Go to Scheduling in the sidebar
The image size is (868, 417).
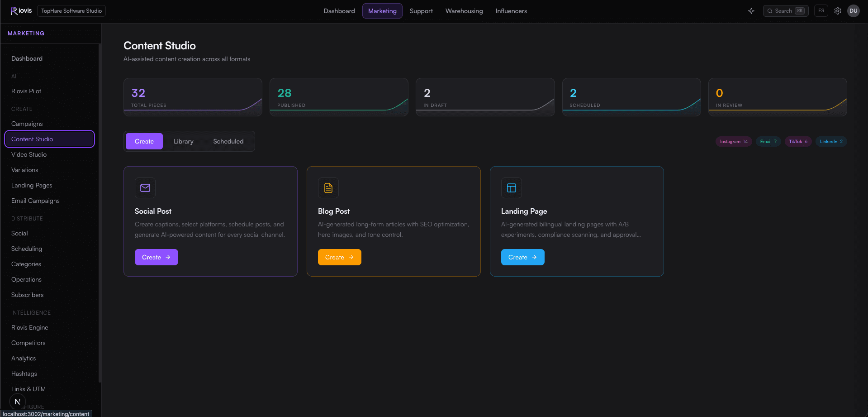coord(49,249)
